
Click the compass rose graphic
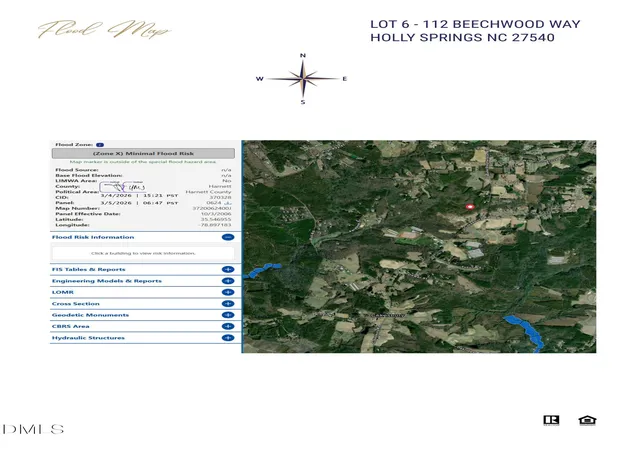tap(303, 78)
